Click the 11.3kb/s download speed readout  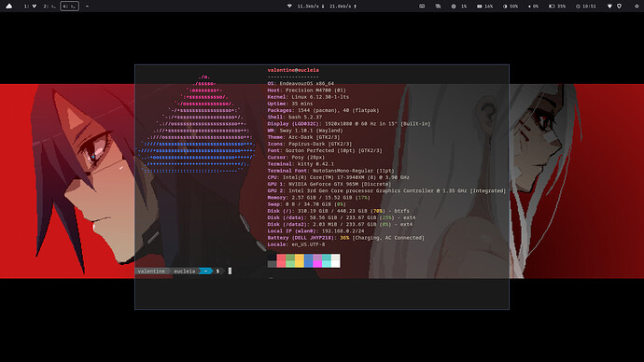pyautogui.click(x=311, y=7)
